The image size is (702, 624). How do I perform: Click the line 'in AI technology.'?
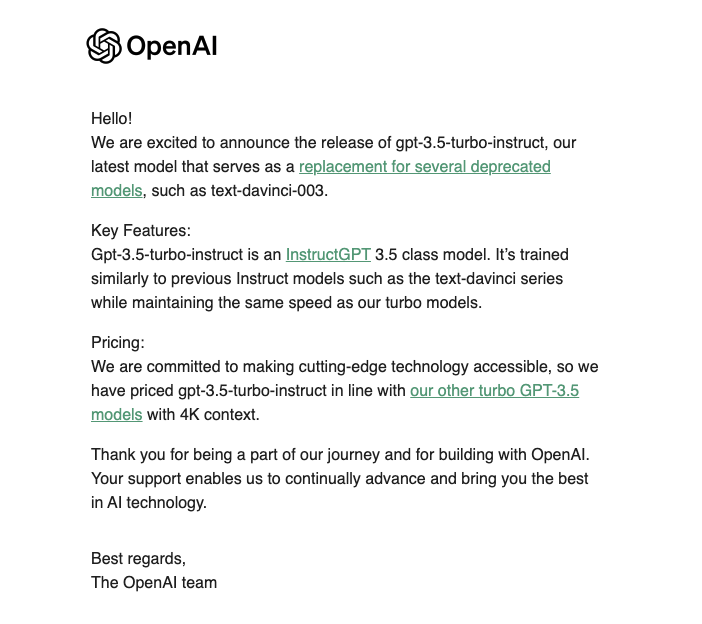tap(149, 503)
